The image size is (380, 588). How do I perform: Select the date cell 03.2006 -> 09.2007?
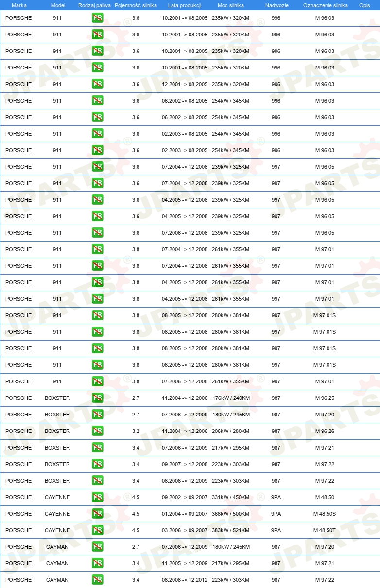(185, 530)
